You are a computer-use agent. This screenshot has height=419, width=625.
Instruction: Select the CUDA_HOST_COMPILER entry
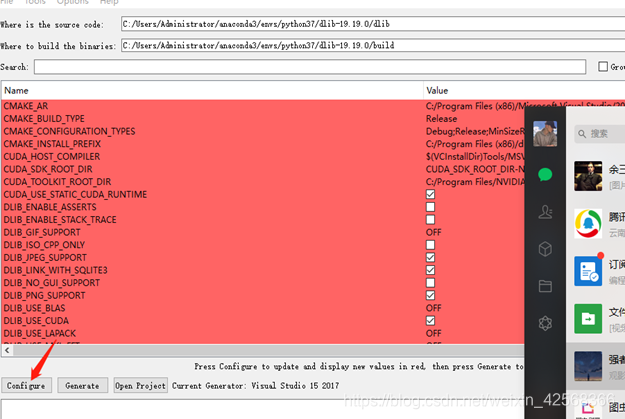point(52,157)
